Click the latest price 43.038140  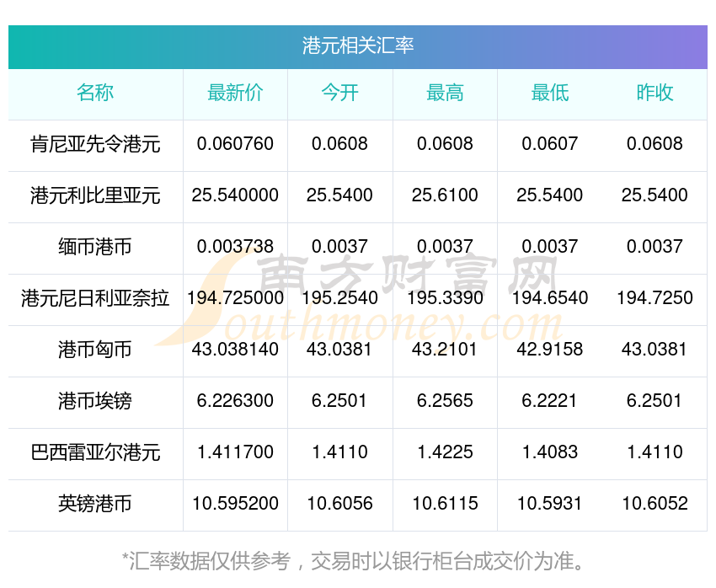point(235,350)
